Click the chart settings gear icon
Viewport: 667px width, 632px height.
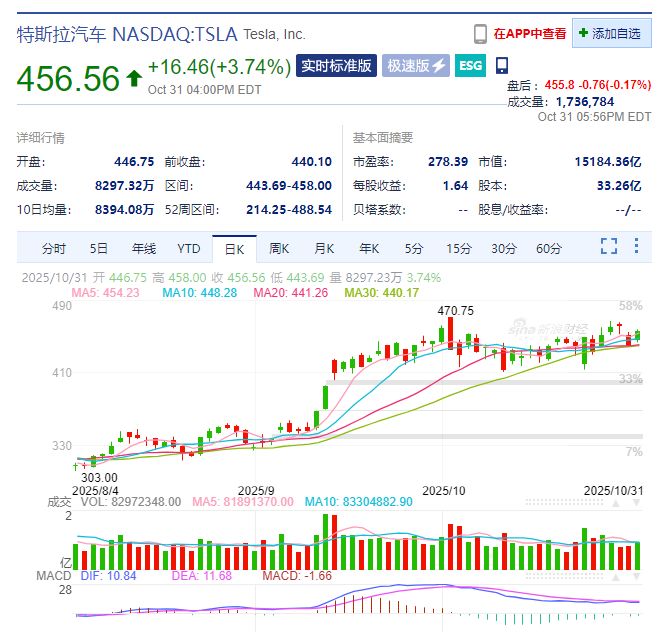point(637,247)
